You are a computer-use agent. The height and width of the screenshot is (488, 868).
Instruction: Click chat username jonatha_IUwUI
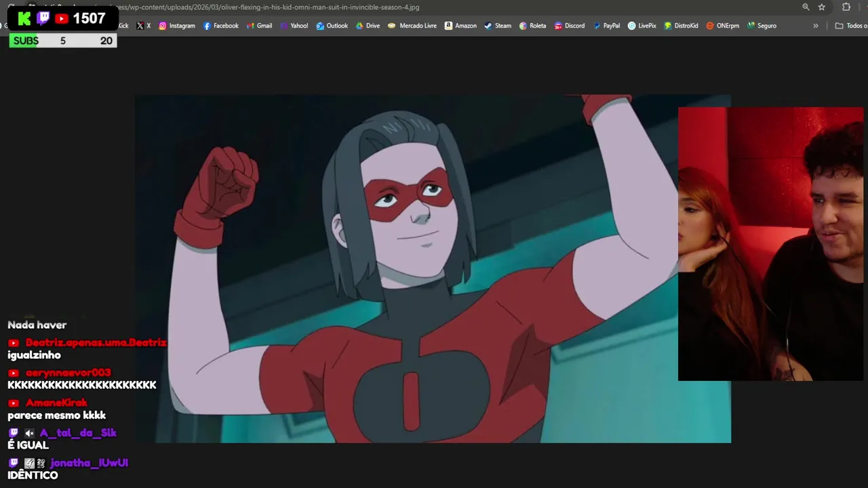(x=89, y=463)
